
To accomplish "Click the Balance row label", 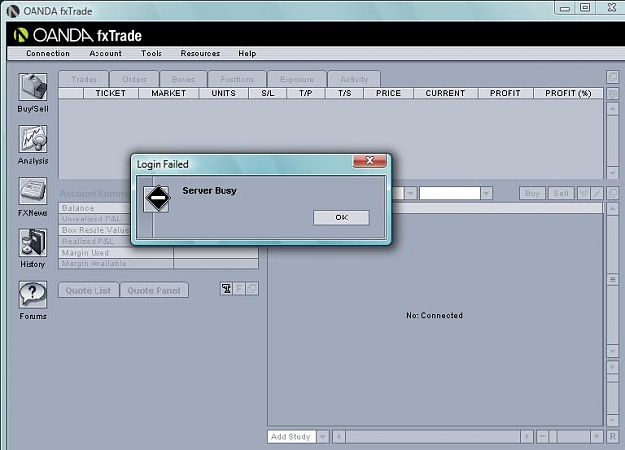I will (78, 208).
